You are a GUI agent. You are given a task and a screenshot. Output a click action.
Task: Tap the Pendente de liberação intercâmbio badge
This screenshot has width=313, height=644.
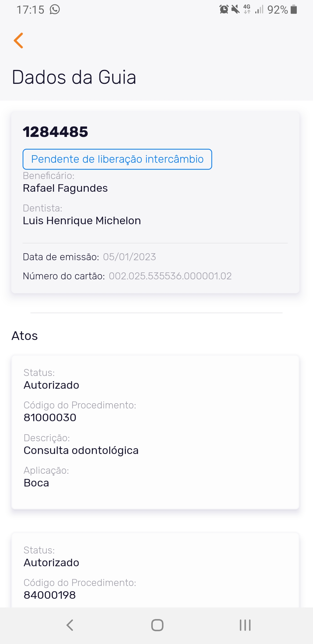tap(117, 159)
